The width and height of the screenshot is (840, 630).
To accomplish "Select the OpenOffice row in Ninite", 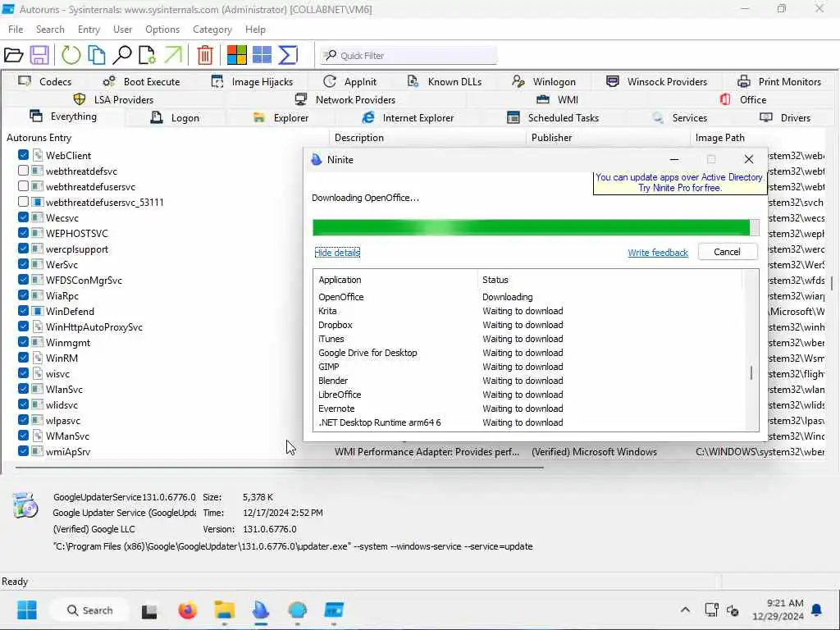I will click(529, 297).
